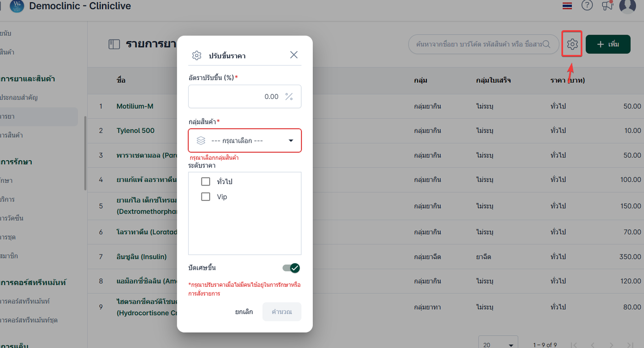Check the Vip price level checkbox
The image size is (644, 348).
[206, 197]
